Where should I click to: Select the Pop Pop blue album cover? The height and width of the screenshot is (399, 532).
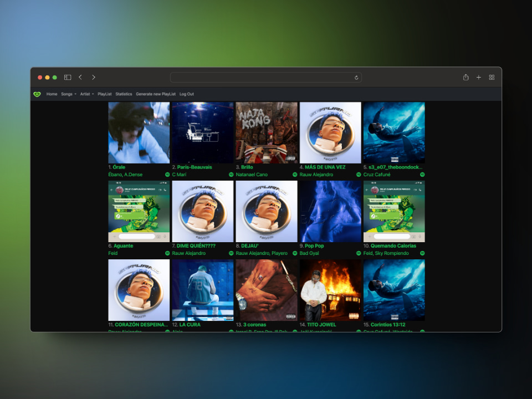point(330,211)
